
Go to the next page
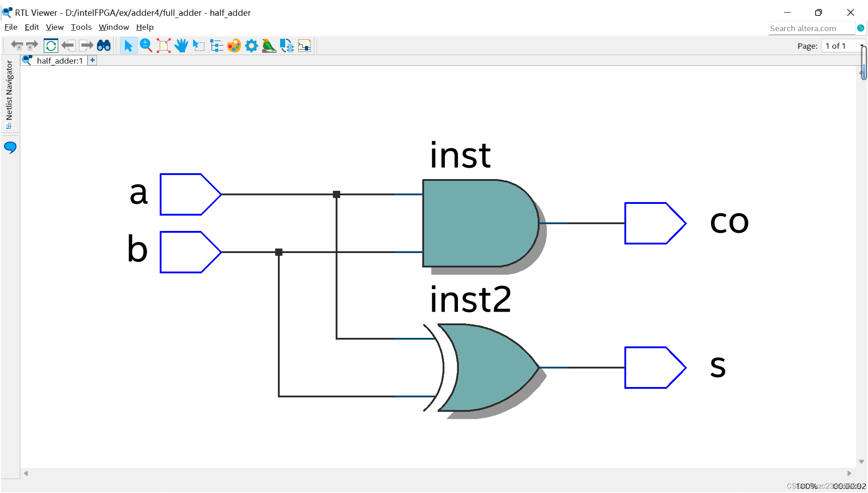pyautogui.click(x=86, y=46)
